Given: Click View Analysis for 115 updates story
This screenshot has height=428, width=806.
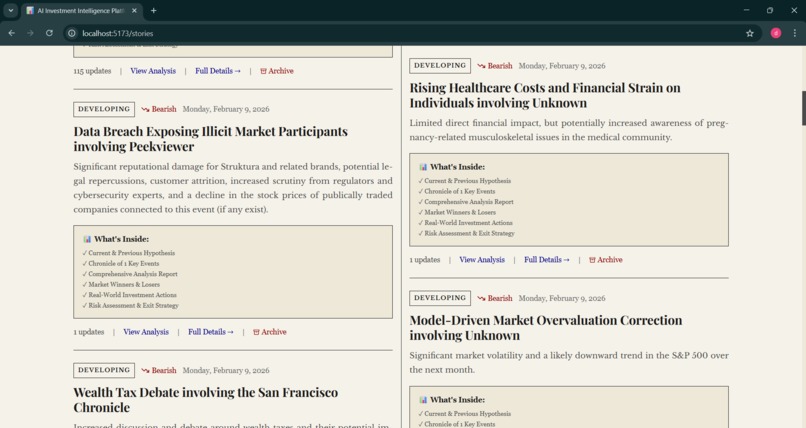Looking at the screenshot, I should pos(153,71).
